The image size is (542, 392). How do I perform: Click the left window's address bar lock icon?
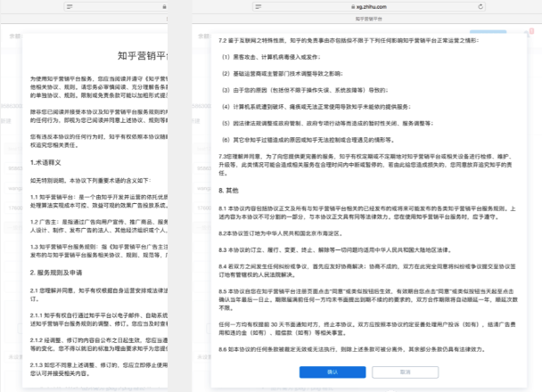pyautogui.click(x=164, y=6)
